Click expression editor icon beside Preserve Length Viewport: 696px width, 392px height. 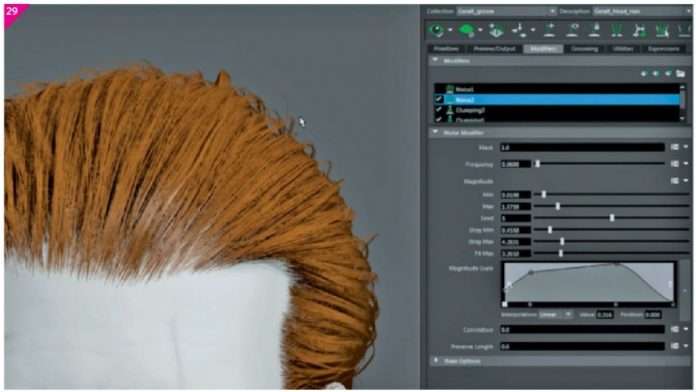click(x=675, y=346)
